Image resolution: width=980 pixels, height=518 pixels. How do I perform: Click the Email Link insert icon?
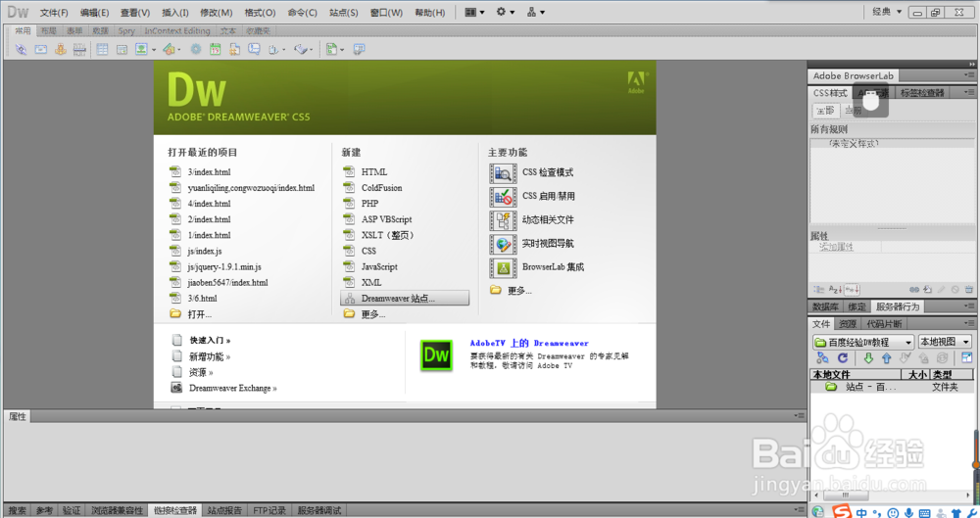click(x=40, y=49)
